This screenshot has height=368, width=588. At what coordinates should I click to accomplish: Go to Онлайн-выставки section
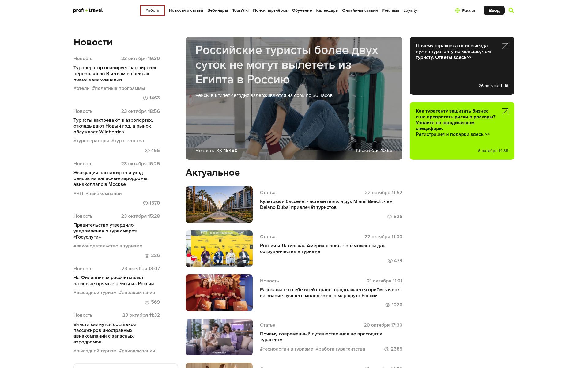[360, 10]
